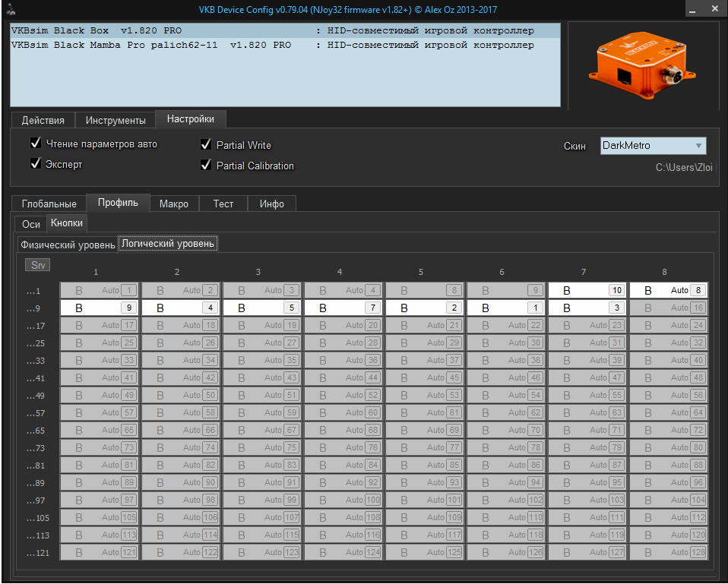Select the VKBsim Black Box device row
The image size is (728, 584).
tap(285, 30)
